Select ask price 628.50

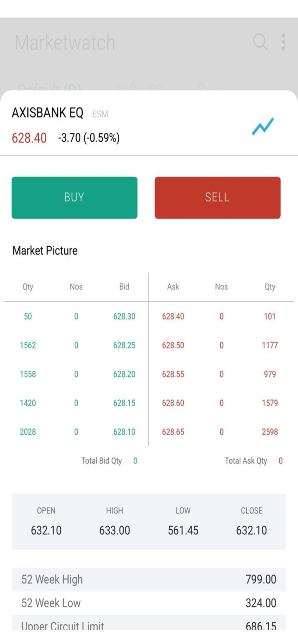click(173, 345)
